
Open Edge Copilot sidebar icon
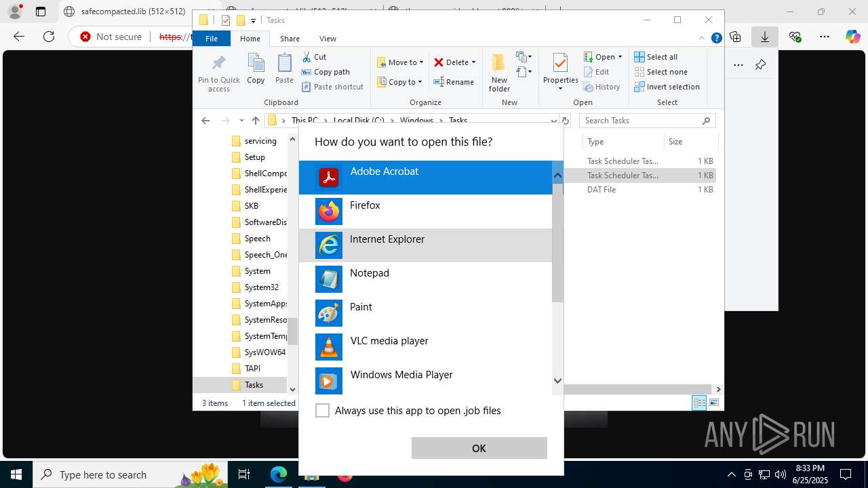click(852, 37)
